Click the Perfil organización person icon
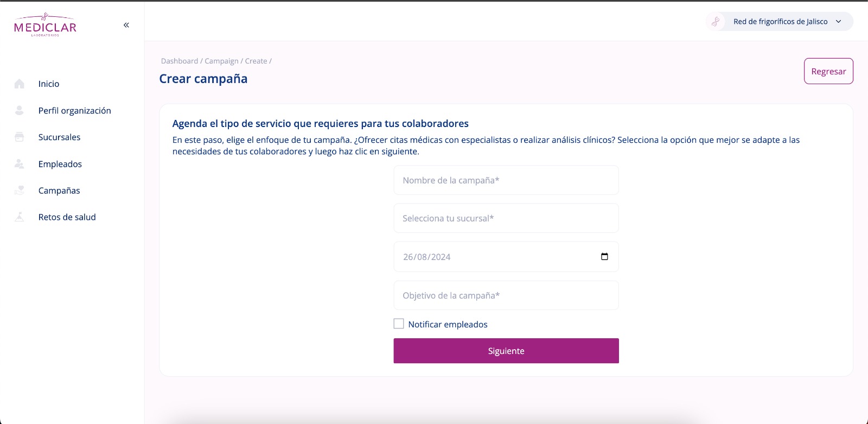The width and height of the screenshot is (868, 424). 20,110
